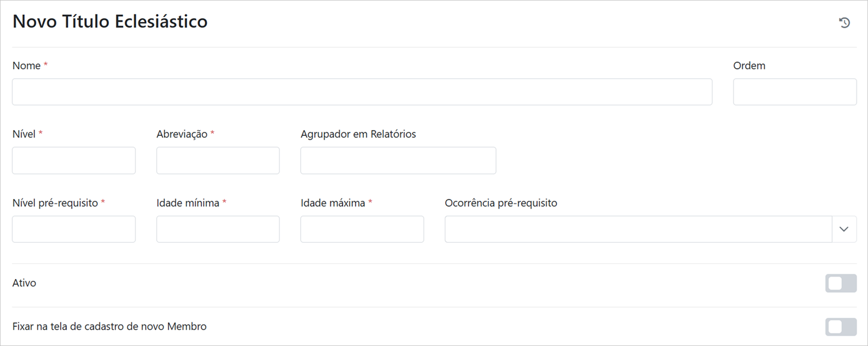The image size is (868, 346).
Task: Click the Agrupador em Relatórios label text
Action: [x=358, y=134]
